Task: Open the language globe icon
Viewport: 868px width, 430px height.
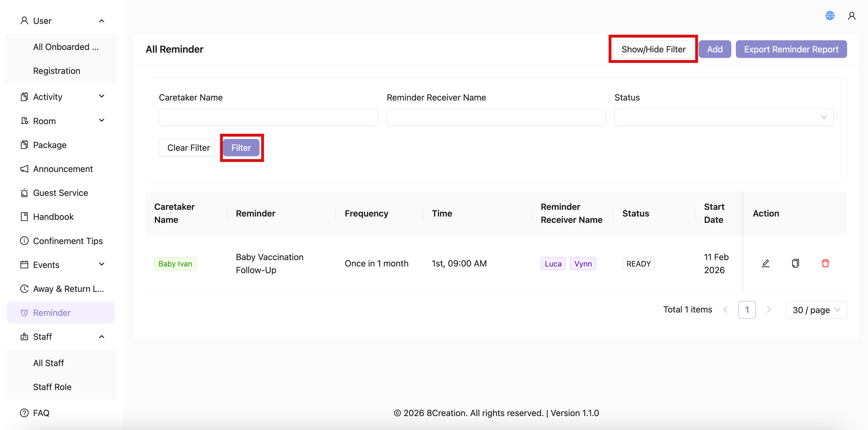Action: coord(830,16)
